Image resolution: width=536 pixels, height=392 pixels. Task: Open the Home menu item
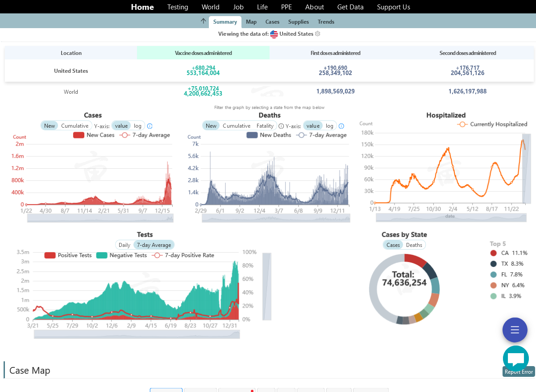[142, 7]
